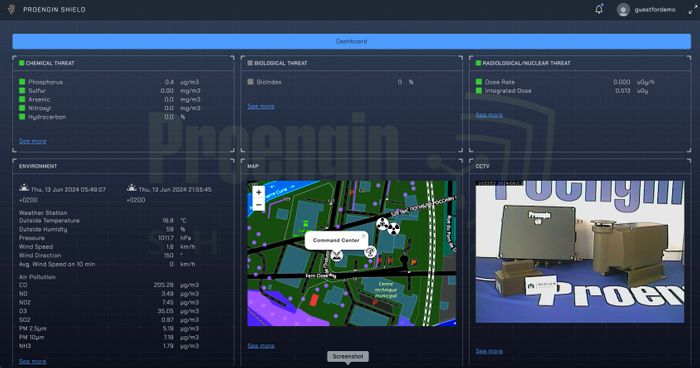Click the Chemical Threat panel title
The height and width of the screenshot is (368, 700).
tap(50, 63)
